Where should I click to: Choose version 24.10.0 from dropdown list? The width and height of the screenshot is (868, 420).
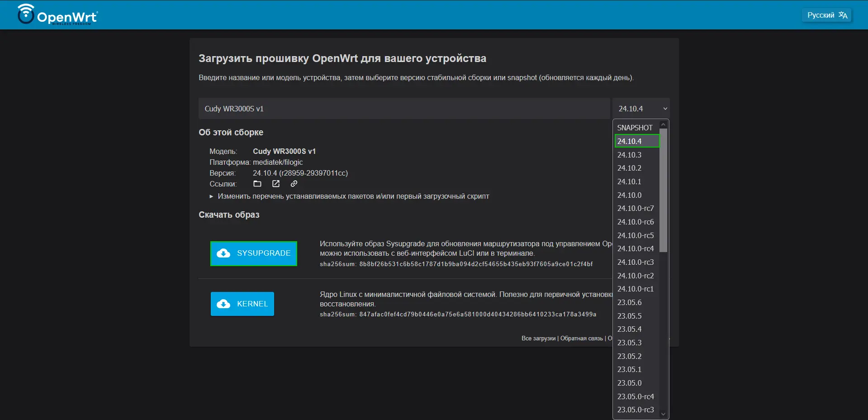point(630,195)
